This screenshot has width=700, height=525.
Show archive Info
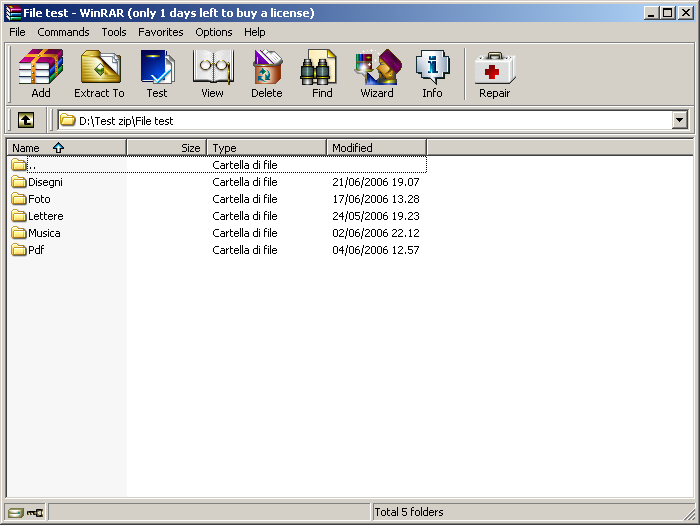(x=432, y=67)
